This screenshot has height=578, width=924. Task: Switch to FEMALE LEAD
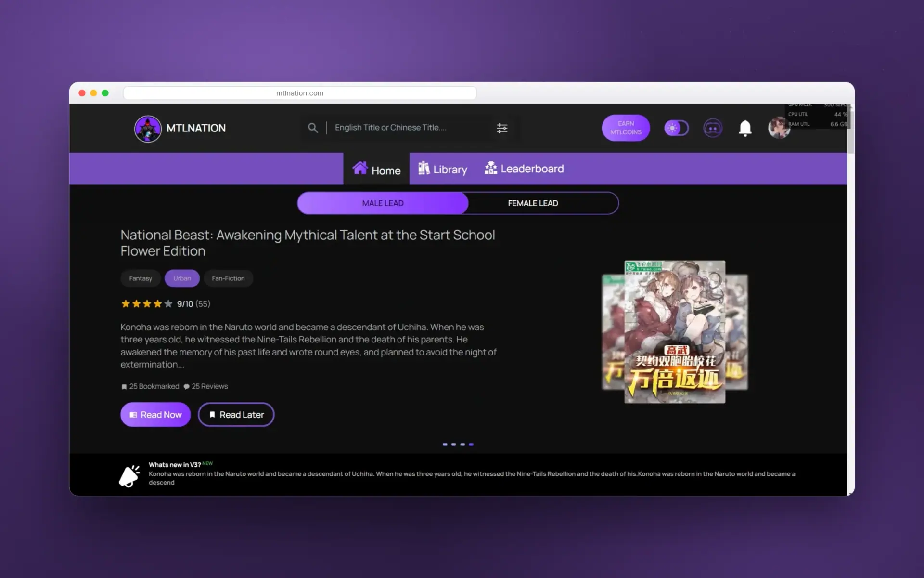click(533, 203)
